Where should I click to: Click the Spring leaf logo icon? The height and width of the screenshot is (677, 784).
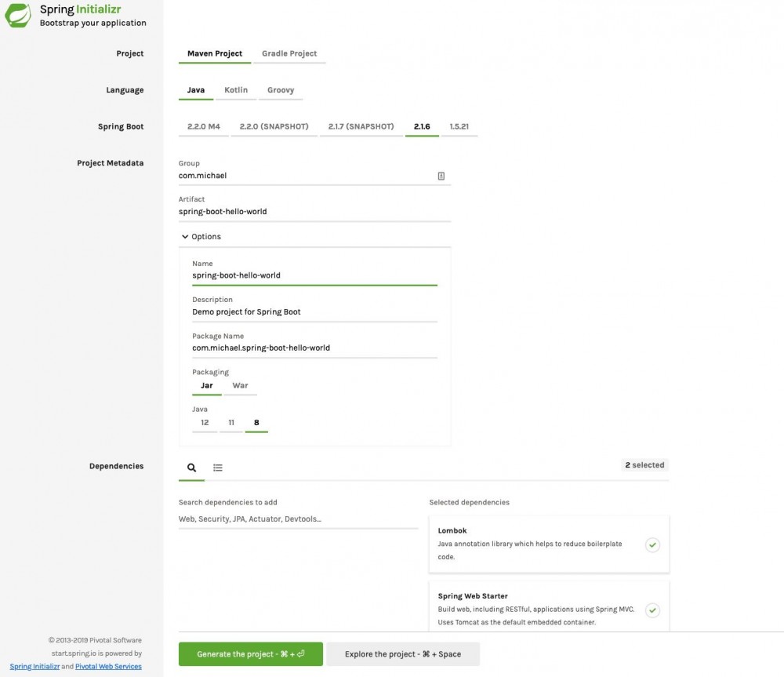click(18, 15)
